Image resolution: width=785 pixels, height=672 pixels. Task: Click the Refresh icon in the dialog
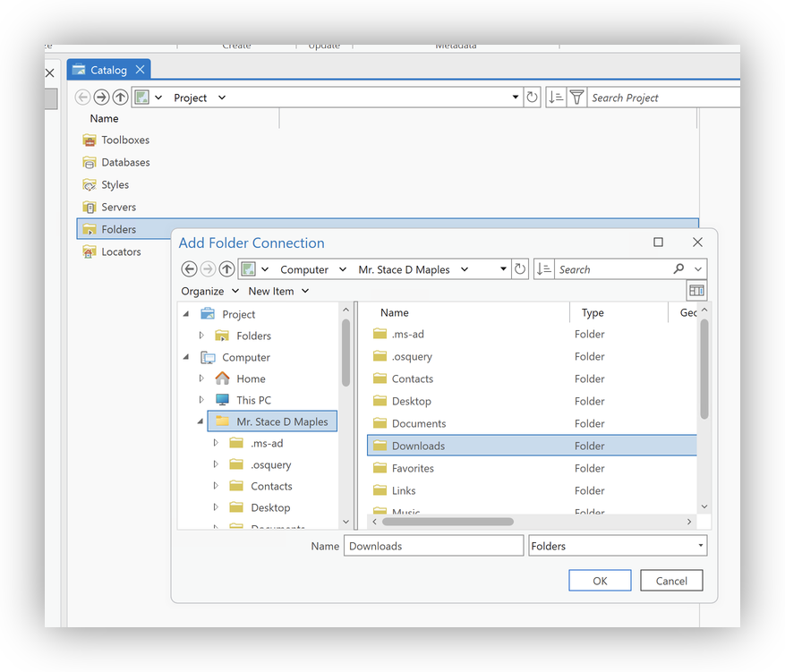pyautogui.click(x=520, y=269)
